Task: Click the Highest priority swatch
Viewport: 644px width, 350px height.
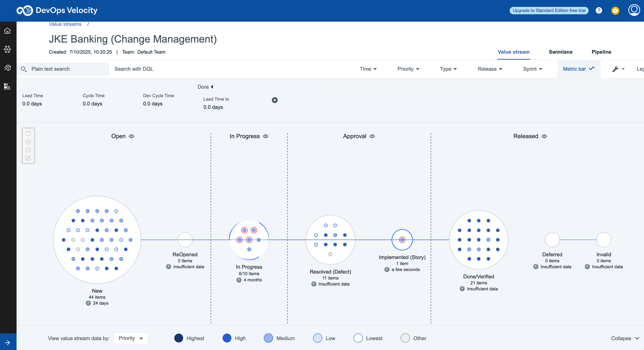Action: point(178,338)
